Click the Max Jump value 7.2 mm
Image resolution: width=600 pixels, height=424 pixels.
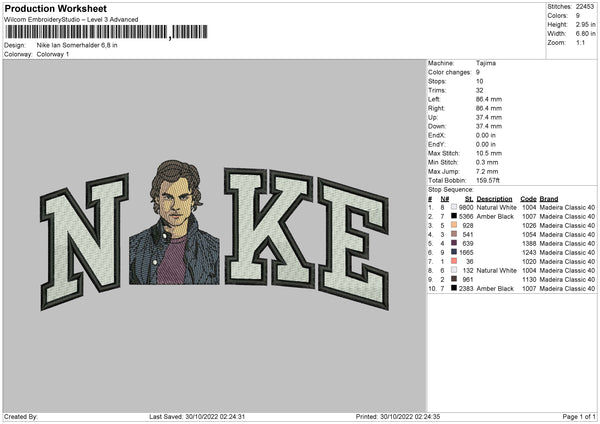(x=487, y=171)
